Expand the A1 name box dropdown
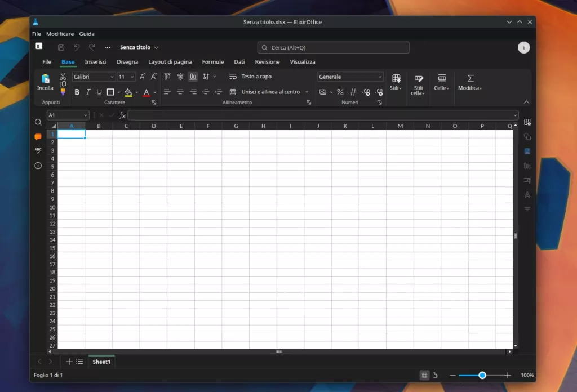Screen dimensions: 577x392 point(86,115)
